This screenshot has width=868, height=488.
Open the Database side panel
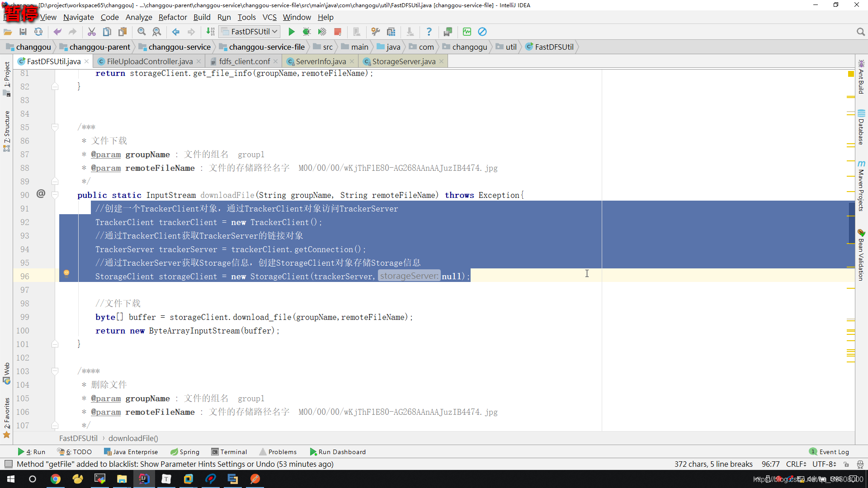[x=861, y=127]
